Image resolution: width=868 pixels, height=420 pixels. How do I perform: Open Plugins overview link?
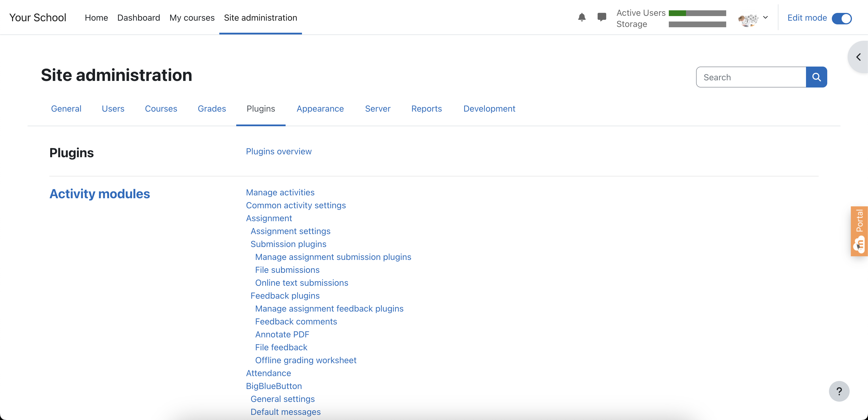(279, 151)
